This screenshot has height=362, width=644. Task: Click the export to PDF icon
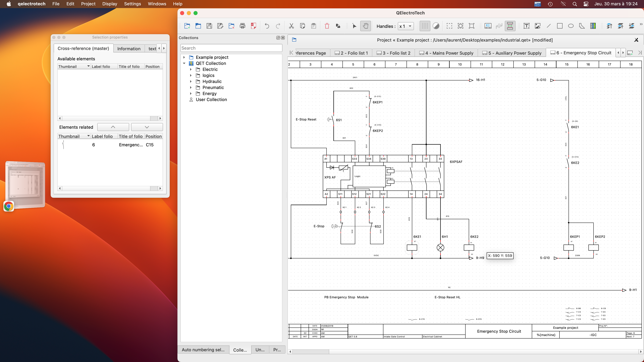coord(253,26)
